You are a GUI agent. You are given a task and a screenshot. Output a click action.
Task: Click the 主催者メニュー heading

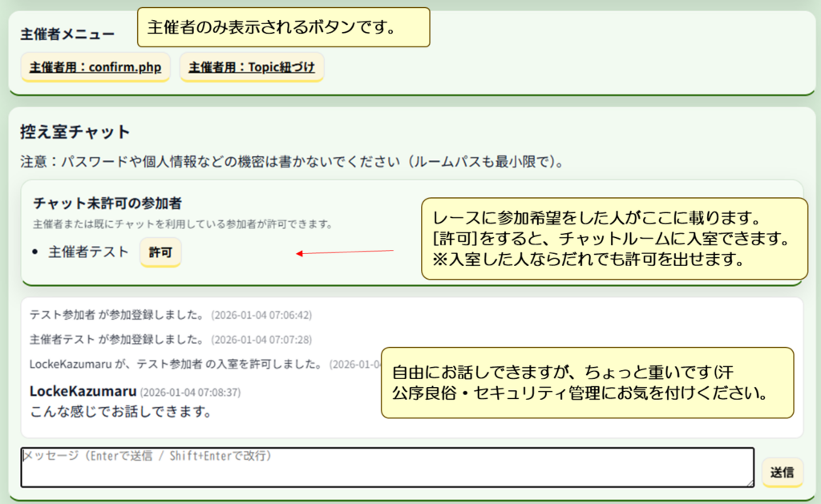click(x=67, y=34)
